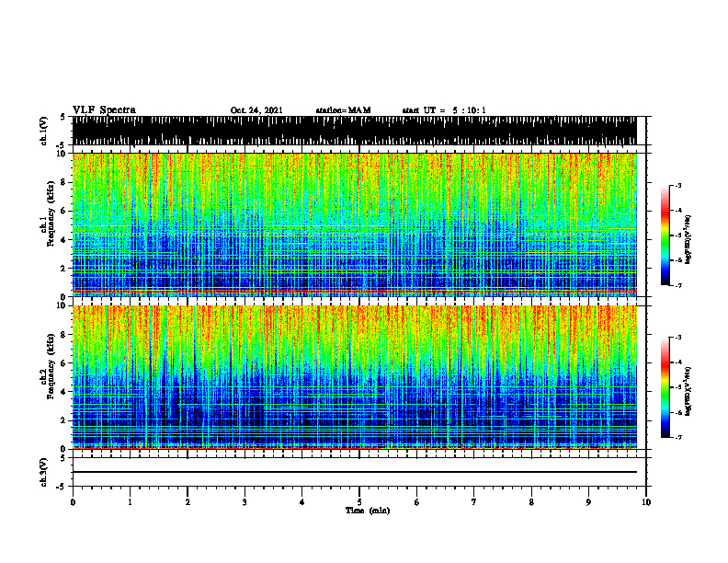Click the 2 kHz tick label on ch.2 axis
The image size is (728, 563).
click(x=64, y=420)
